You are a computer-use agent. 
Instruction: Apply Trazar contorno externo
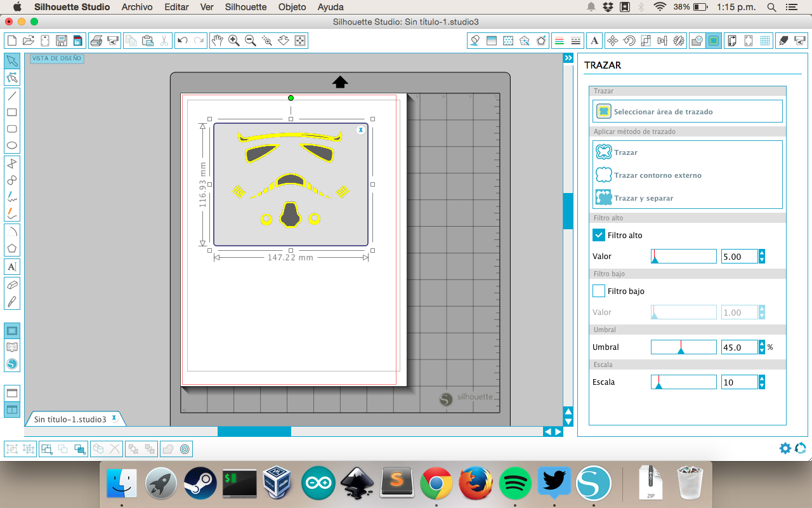(648, 175)
